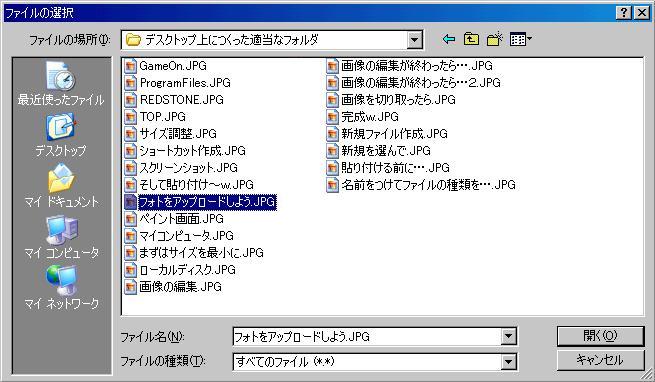655x382 pixels.
Task: Select file icon of 新規を選んで.JPG
Action: tap(332, 150)
